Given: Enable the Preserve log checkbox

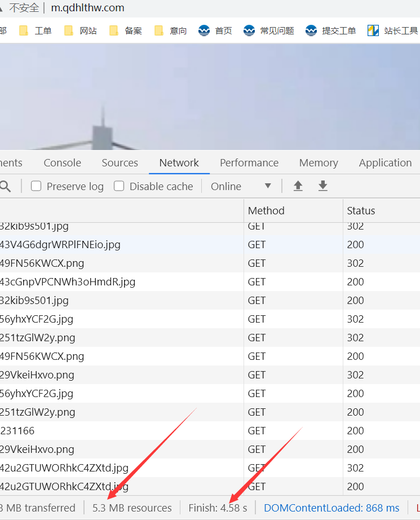Looking at the screenshot, I should (x=36, y=186).
